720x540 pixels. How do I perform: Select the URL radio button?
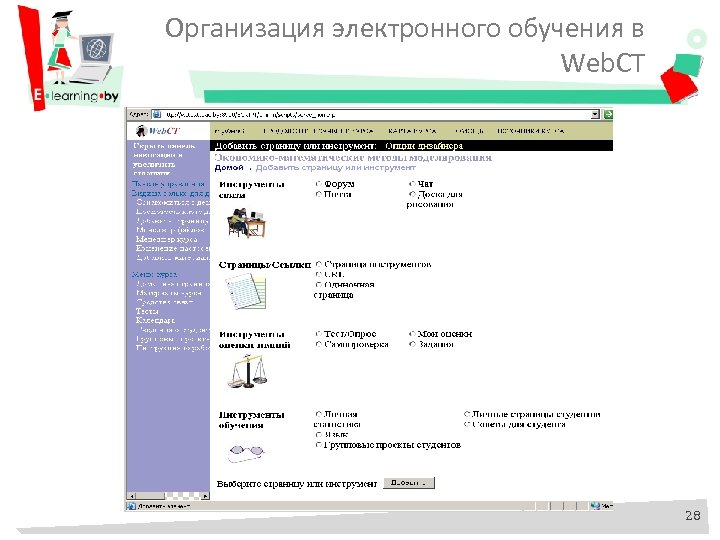pos(318,274)
